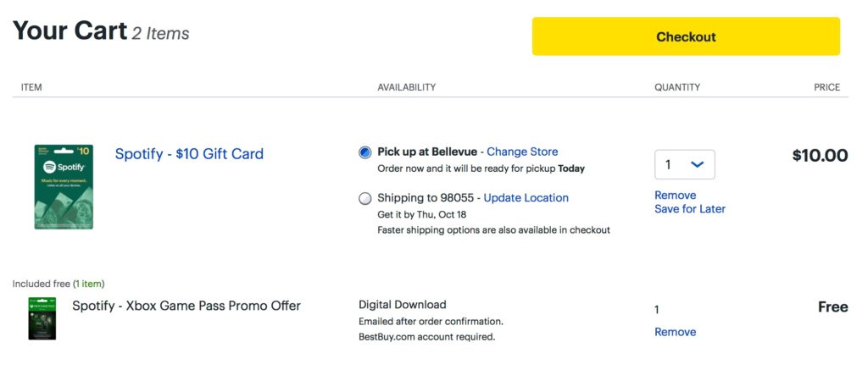Click the 'Digital Download' availability text
Screen dimensions: 868x370
point(403,305)
